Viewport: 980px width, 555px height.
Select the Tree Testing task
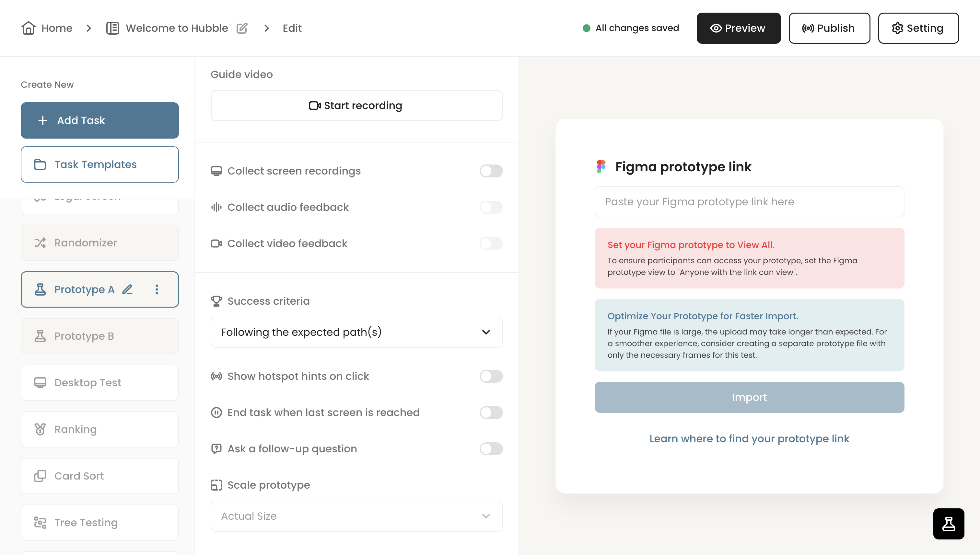pyautogui.click(x=99, y=522)
